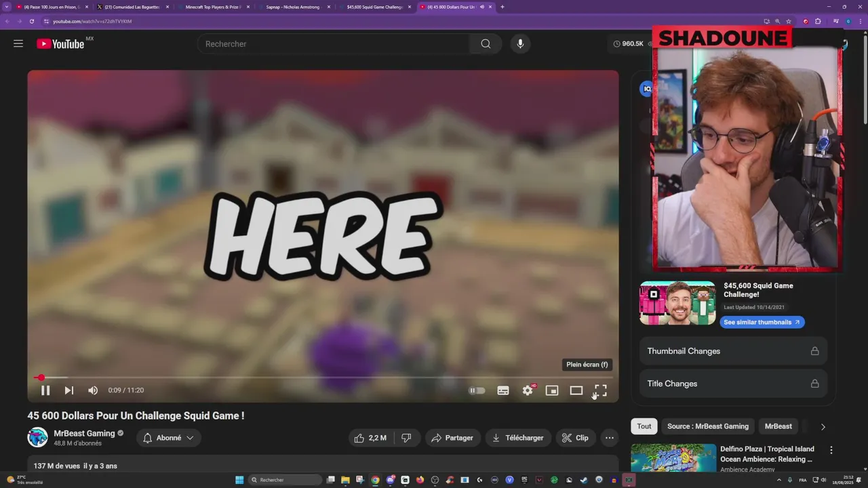Switch to $45,600 Squid Game Challenge tab
Viewport: 868px width, 488px height.
tap(374, 7)
